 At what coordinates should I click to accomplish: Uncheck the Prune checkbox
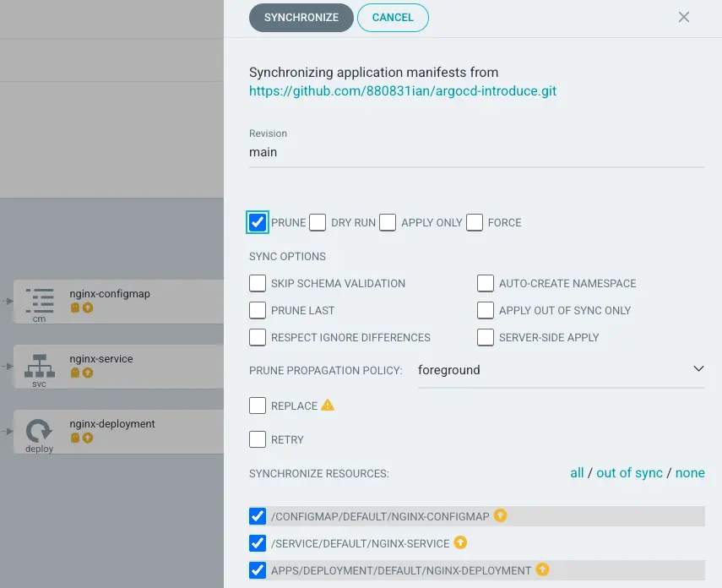[x=258, y=222]
